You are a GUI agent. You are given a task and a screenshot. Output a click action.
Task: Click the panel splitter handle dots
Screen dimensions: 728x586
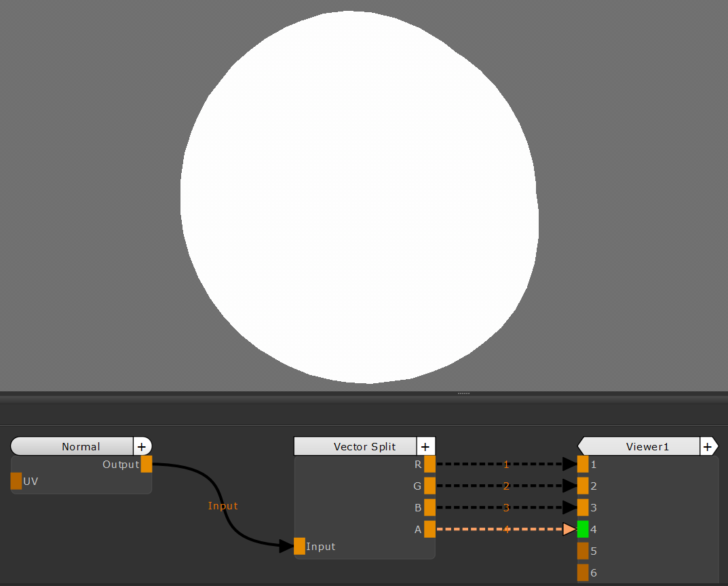tap(464, 393)
